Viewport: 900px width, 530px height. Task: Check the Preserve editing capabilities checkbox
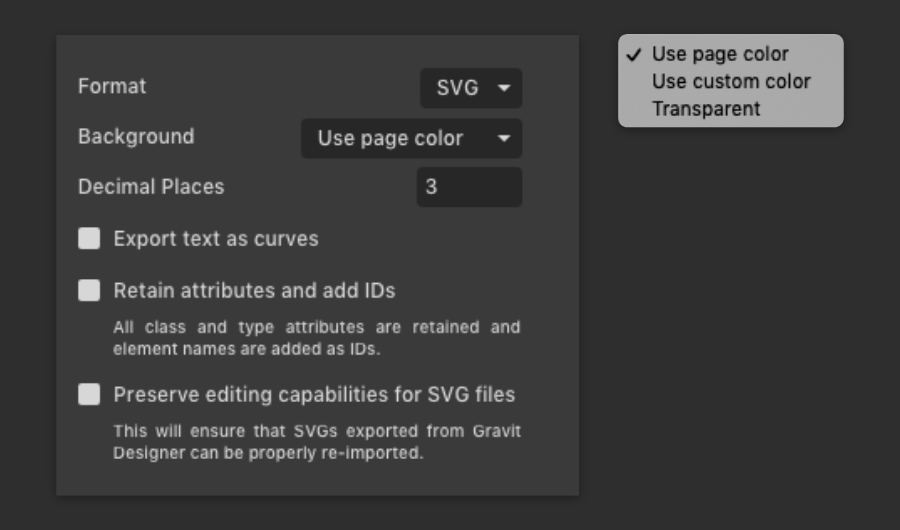pos(90,395)
